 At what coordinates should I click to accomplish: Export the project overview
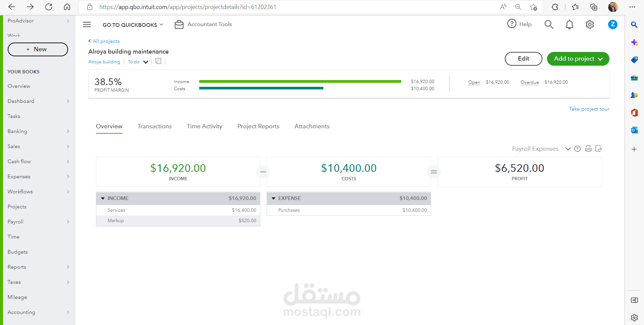point(599,149)
